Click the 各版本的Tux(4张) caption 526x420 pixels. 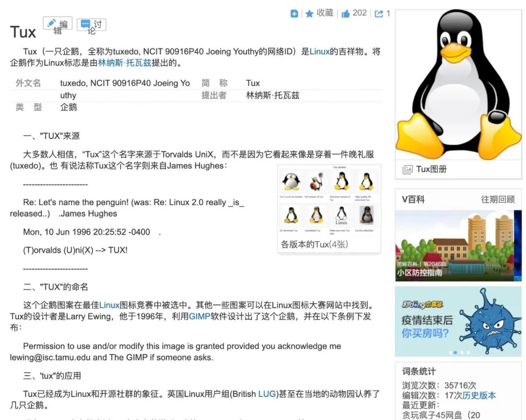click(314, 245)
